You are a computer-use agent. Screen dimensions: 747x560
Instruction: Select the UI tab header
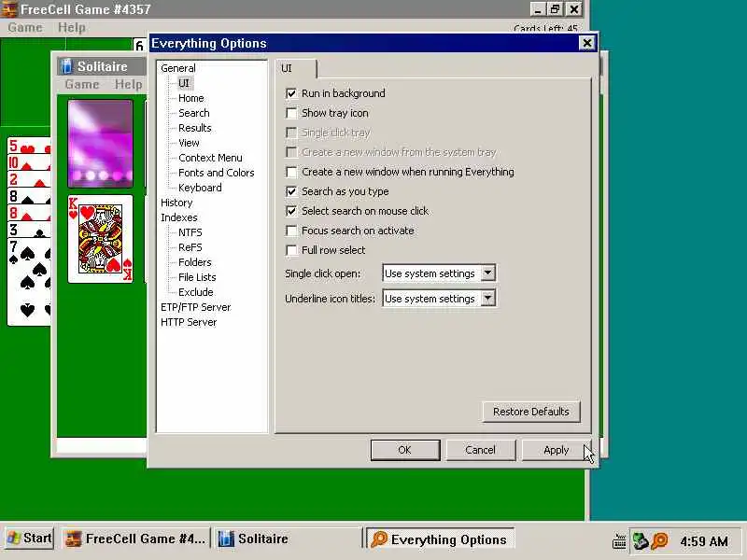tap(296, 68)
